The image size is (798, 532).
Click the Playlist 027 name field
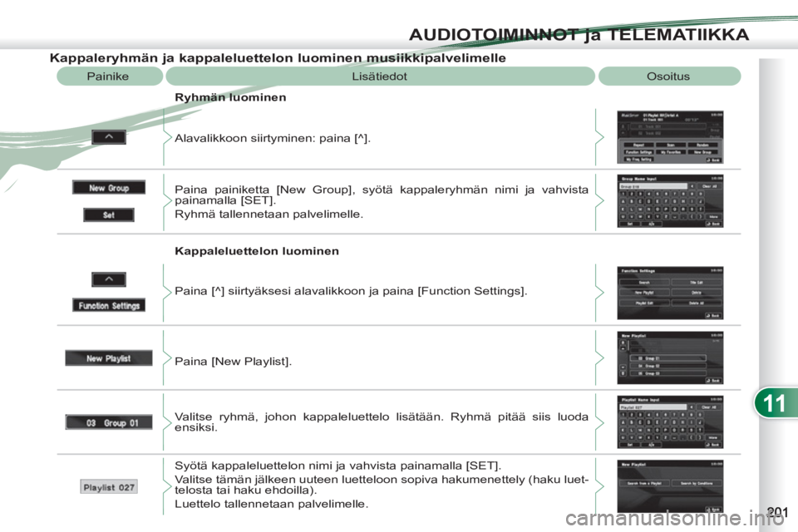[x=109, y=486]
